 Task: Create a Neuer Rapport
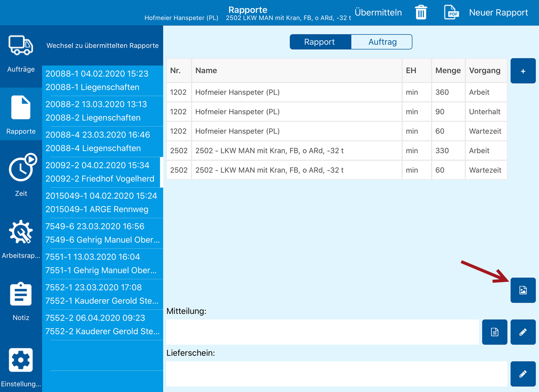498,13
